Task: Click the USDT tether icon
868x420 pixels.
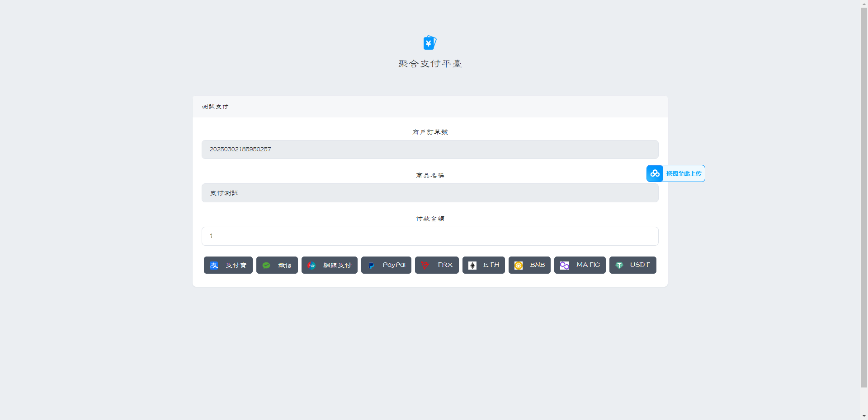Action: coord(619,265)
